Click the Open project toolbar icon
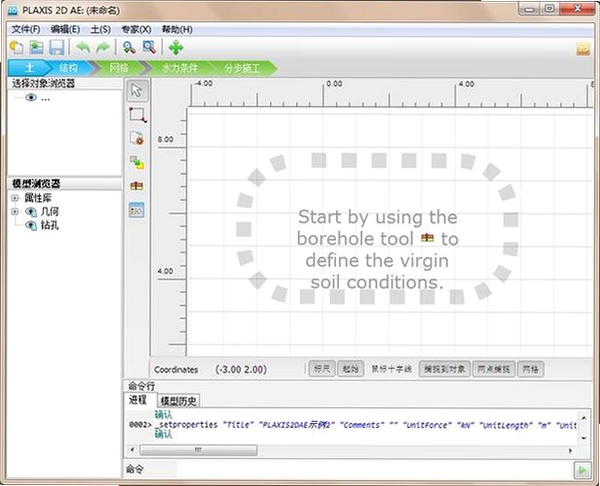600x486 pixels. click(37, 47)
